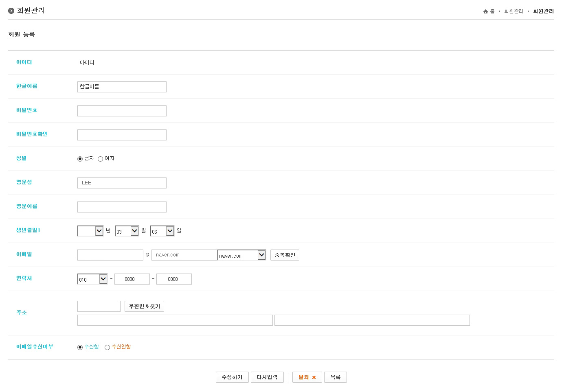
Task: Focus the 비밀번호 input field
Action: coord(122,111)
